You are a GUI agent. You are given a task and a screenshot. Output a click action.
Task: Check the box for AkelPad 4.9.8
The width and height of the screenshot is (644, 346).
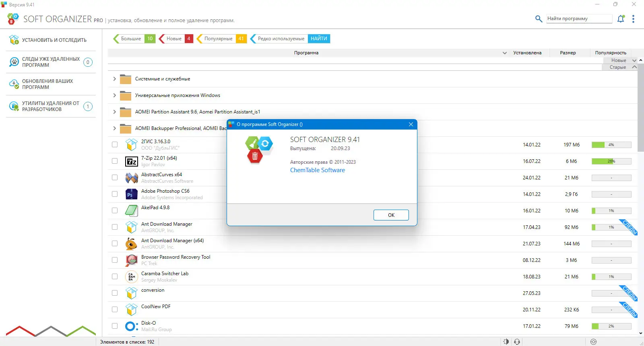pyautogui.click(x=115, y=210)
